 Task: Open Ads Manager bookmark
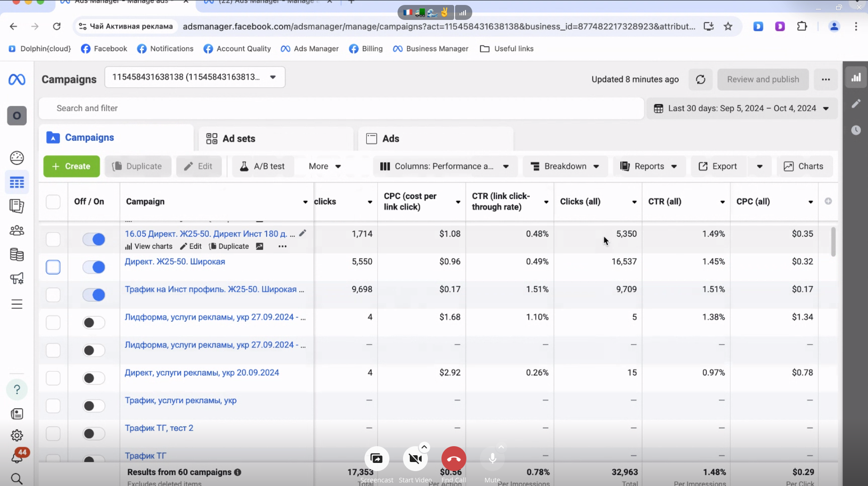point(310,48)
